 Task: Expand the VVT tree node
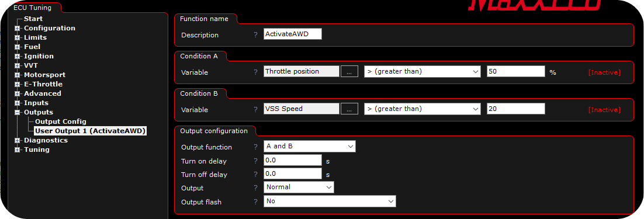point(18,65)
